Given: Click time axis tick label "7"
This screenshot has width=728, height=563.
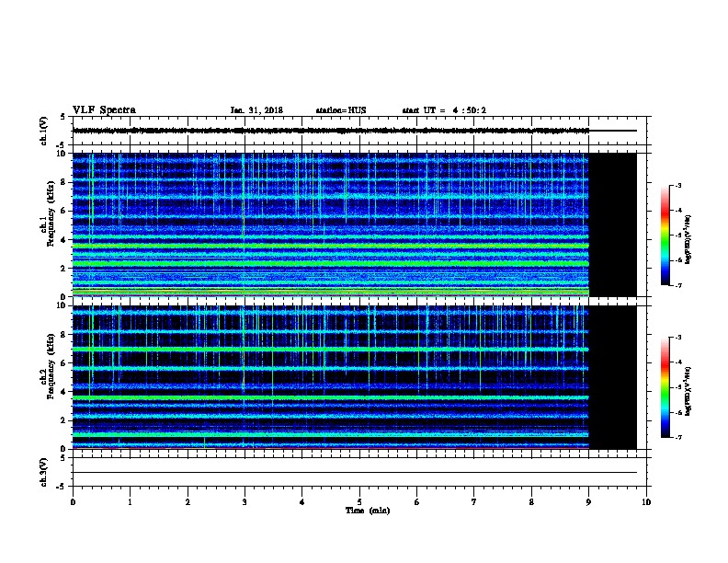Looking at the screenshot, I should 474,502.
